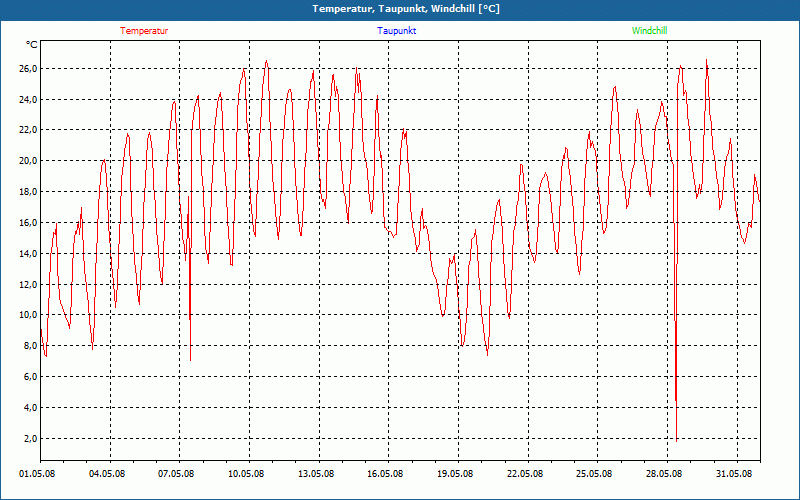Click the 04.05.08 date label

point(107,473)
